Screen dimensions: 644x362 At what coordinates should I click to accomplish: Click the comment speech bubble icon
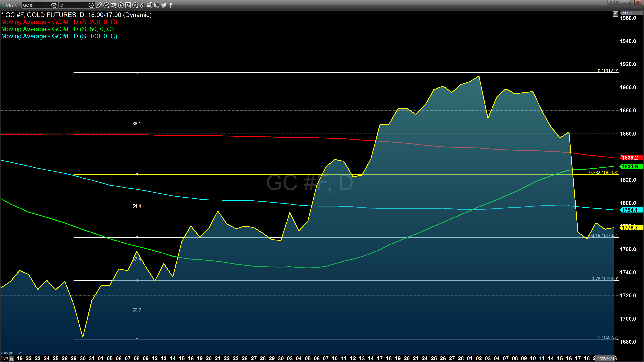tap(157, 5)
